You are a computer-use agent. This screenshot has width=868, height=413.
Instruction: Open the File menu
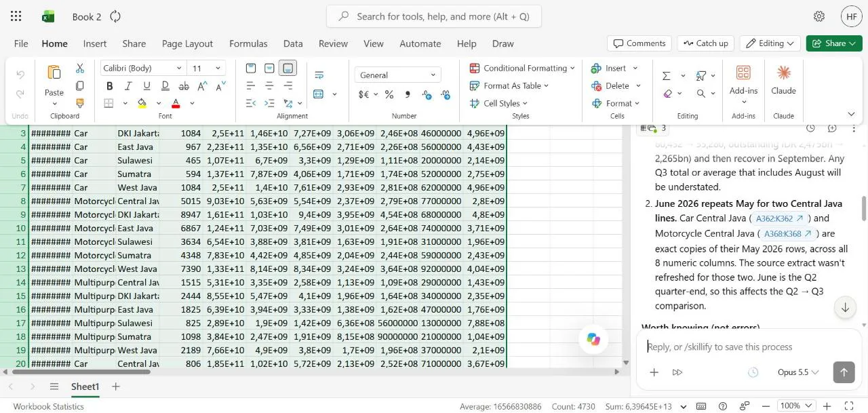[21, 43]
